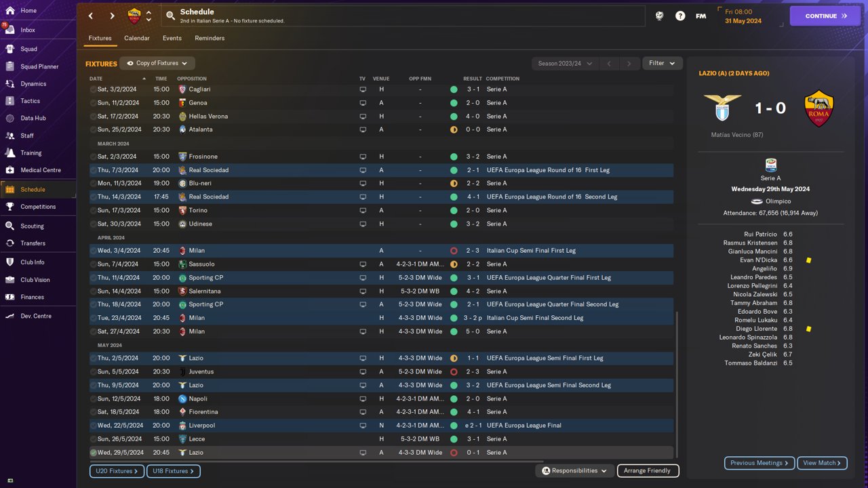Viewport: 868px width, 488px height.
Task: Click the Juventus badge in fixtures list
Action: coord(182,371)
